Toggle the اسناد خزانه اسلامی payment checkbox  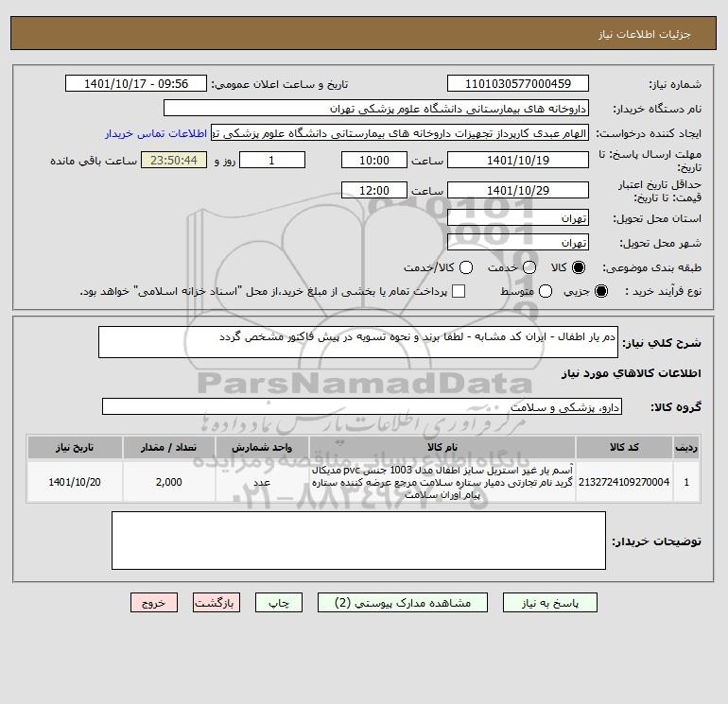pos(459,291)
